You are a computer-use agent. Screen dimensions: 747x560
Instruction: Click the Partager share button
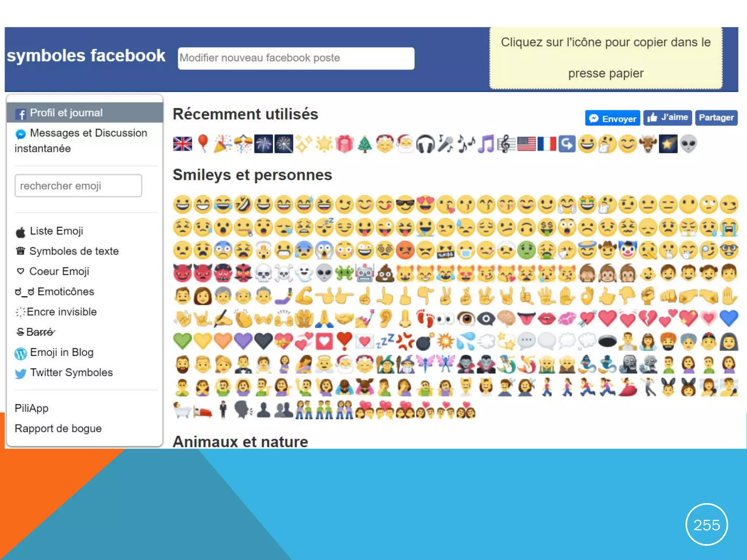716,118
